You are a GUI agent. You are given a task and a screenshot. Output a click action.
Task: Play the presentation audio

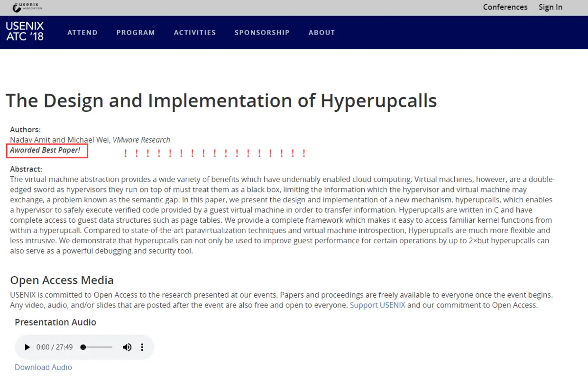point(27,347)
